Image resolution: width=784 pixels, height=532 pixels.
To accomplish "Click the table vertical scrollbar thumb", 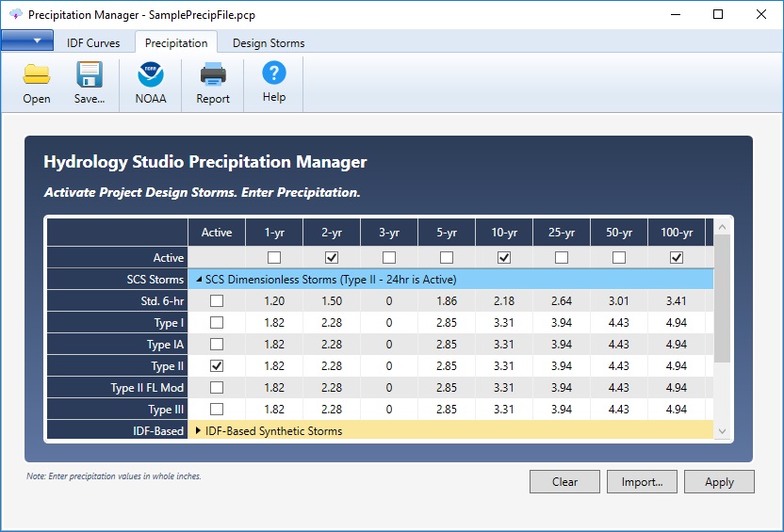I will click(722, 298).
